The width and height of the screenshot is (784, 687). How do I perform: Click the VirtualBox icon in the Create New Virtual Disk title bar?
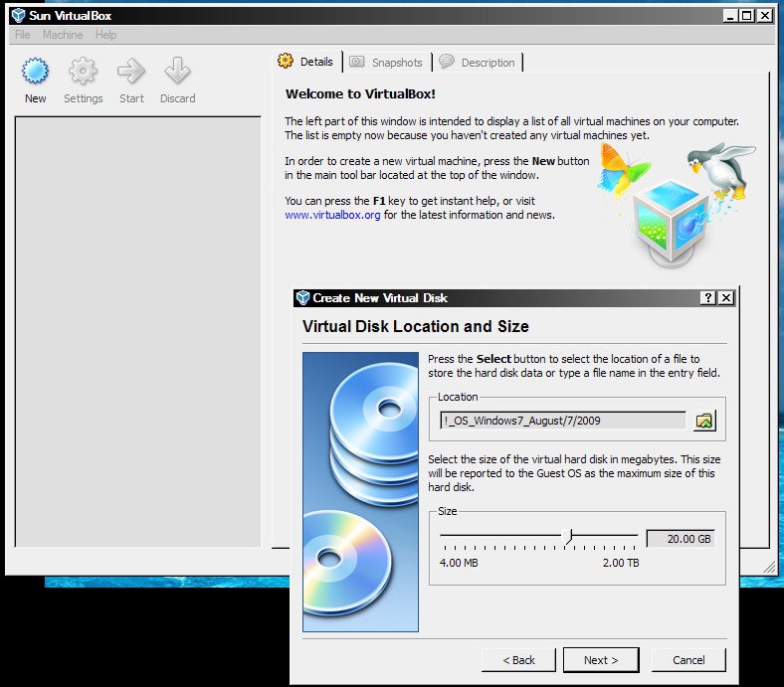(302, 298)
